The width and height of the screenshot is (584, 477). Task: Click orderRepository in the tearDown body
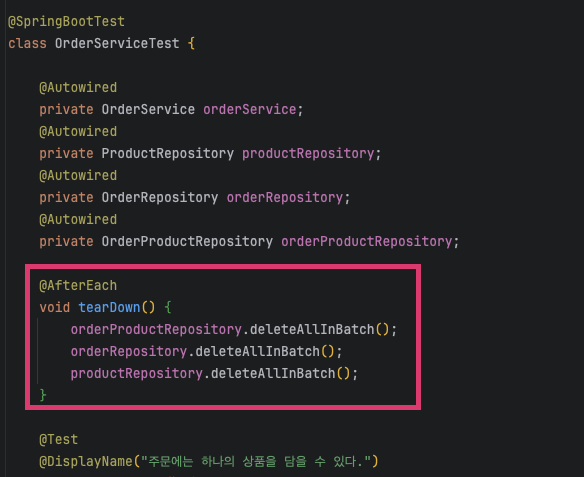tap(129, 352)
